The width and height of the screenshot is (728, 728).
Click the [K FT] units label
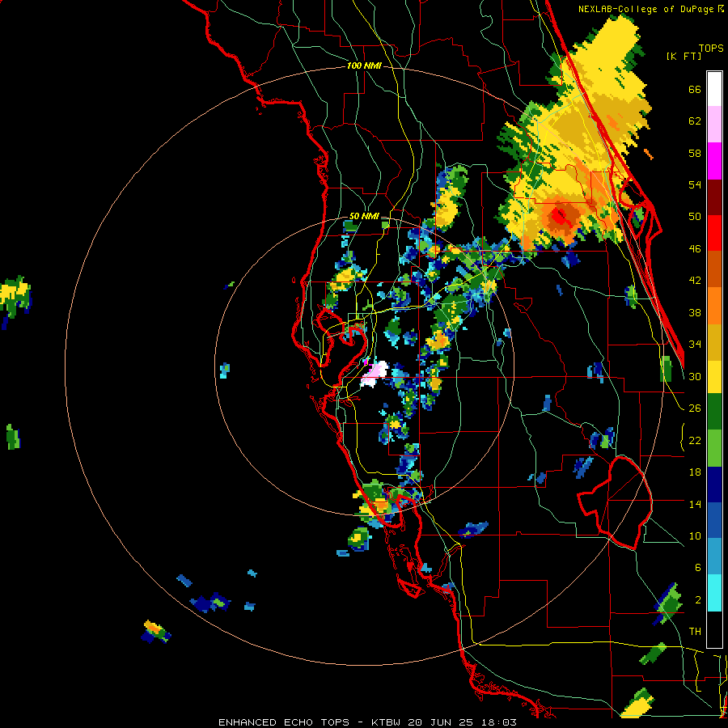[x=684, y=56]
